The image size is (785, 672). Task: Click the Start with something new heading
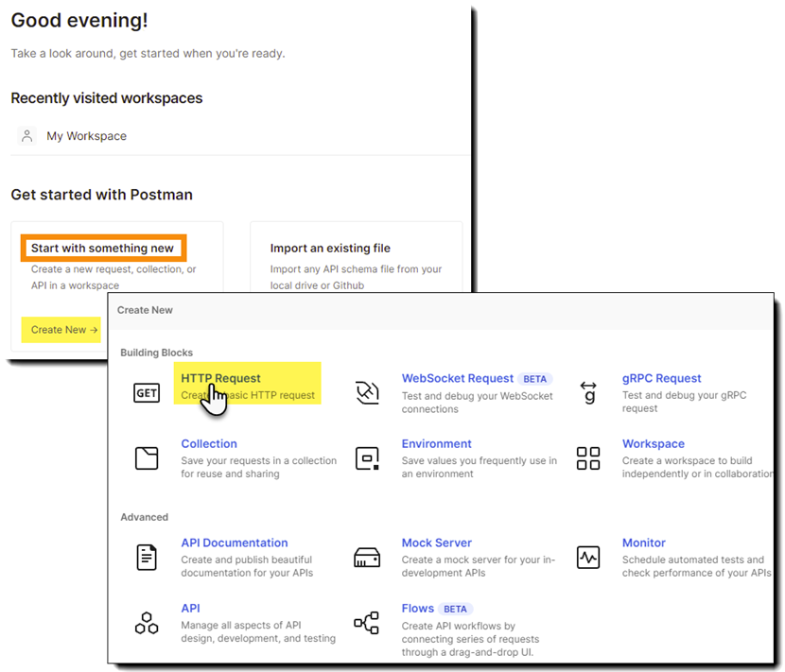click(x=102, y=249)
